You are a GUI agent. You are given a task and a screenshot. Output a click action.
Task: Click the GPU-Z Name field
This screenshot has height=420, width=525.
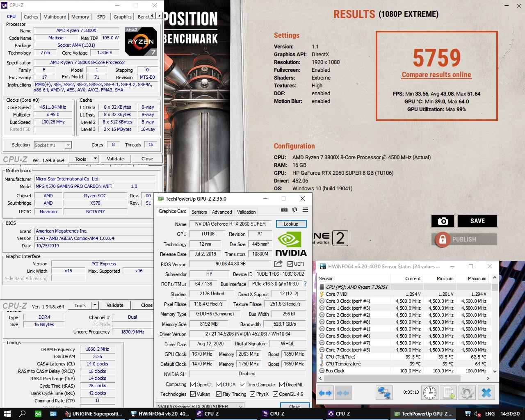pyautogui.click(x=230, y=224)
